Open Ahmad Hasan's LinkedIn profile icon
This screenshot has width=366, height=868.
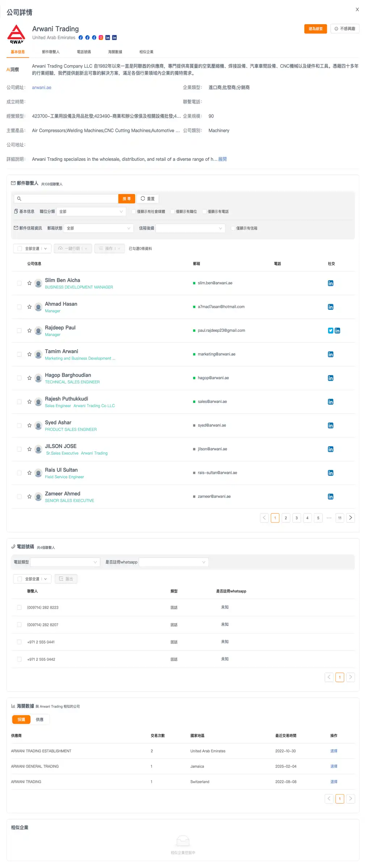pos(331,307)
